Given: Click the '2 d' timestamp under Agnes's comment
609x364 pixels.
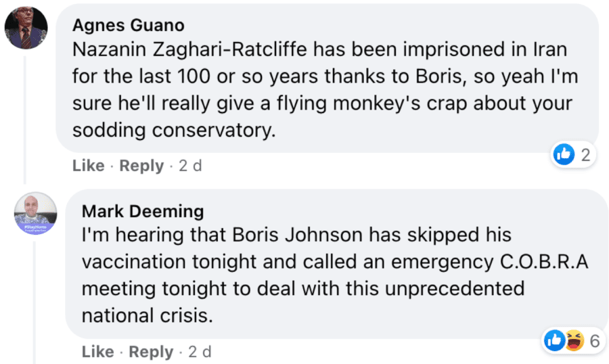Looking at the screenshot, I should (190, 166).
